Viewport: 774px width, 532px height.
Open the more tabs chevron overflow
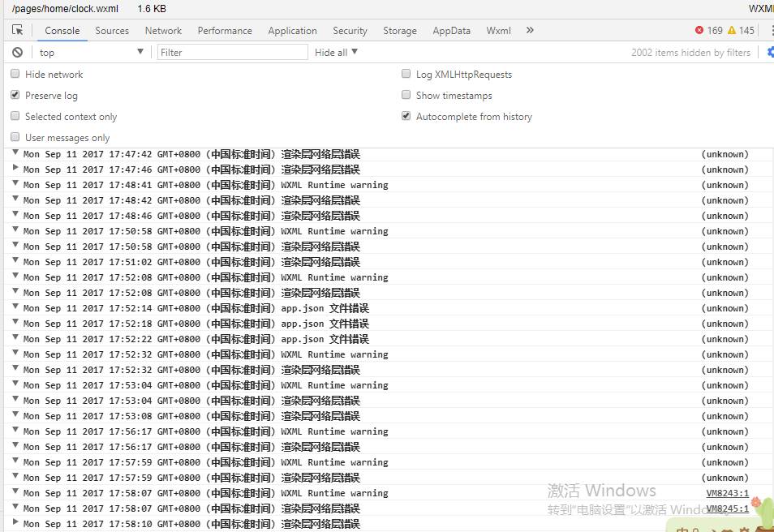530,30
